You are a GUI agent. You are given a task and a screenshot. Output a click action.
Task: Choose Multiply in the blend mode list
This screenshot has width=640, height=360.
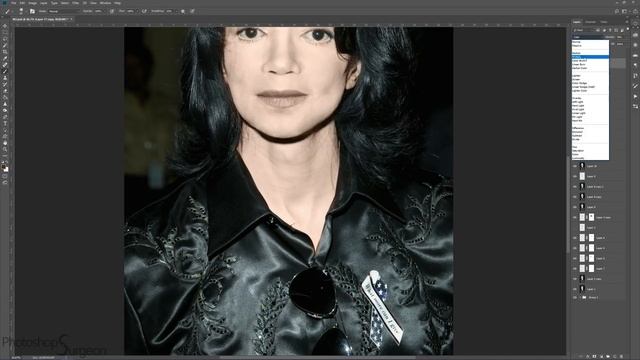590,57
